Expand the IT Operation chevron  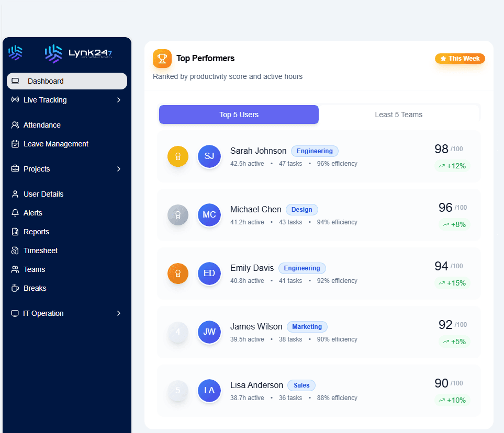[x=119, y=313]
